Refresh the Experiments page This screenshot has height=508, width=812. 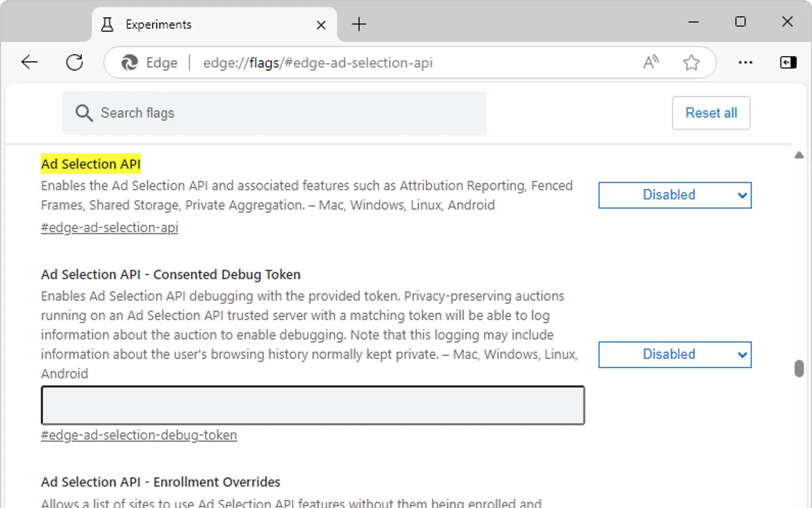coord(74,62)
